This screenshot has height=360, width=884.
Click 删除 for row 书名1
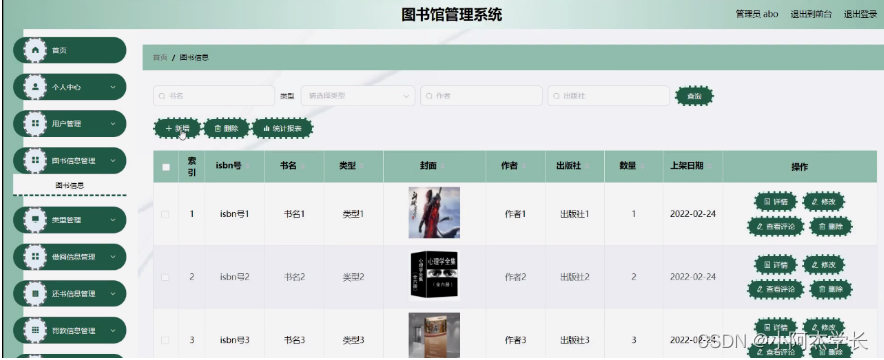click(831, 226)
